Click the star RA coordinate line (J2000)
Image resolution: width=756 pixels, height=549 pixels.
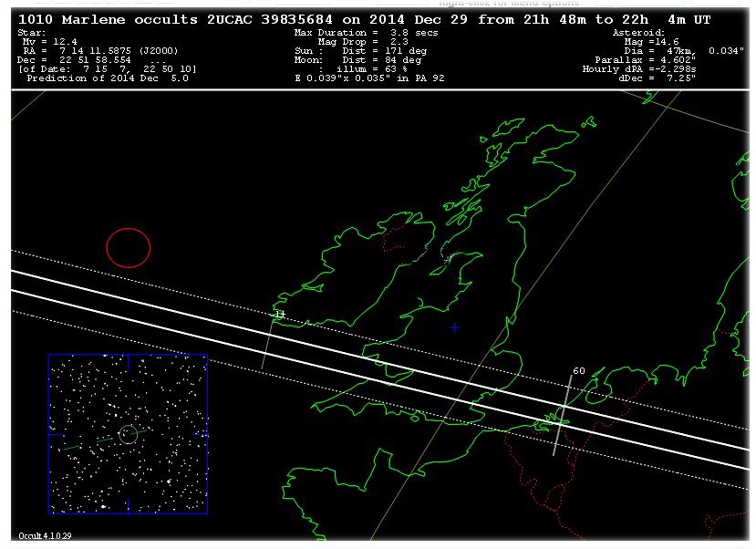pos(100,51)
